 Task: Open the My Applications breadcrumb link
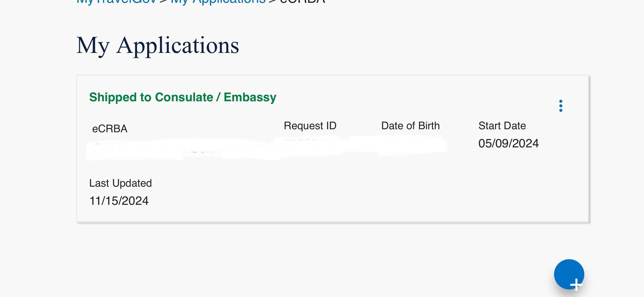tap(218, 1)
